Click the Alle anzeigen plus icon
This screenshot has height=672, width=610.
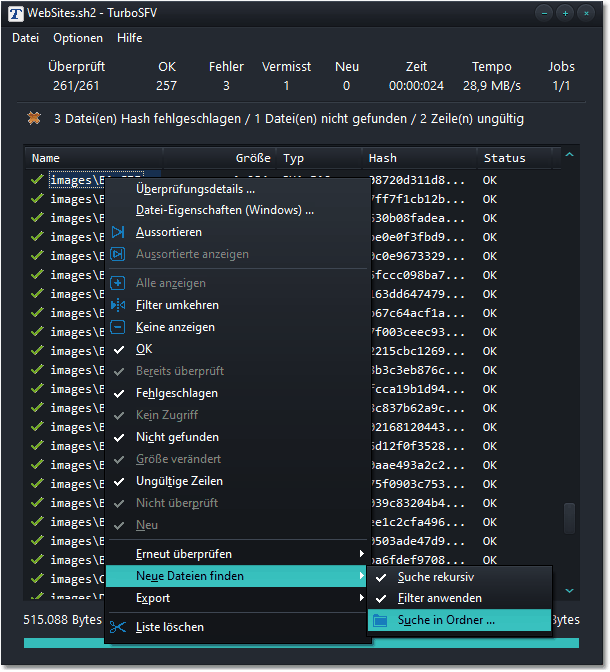118,283
